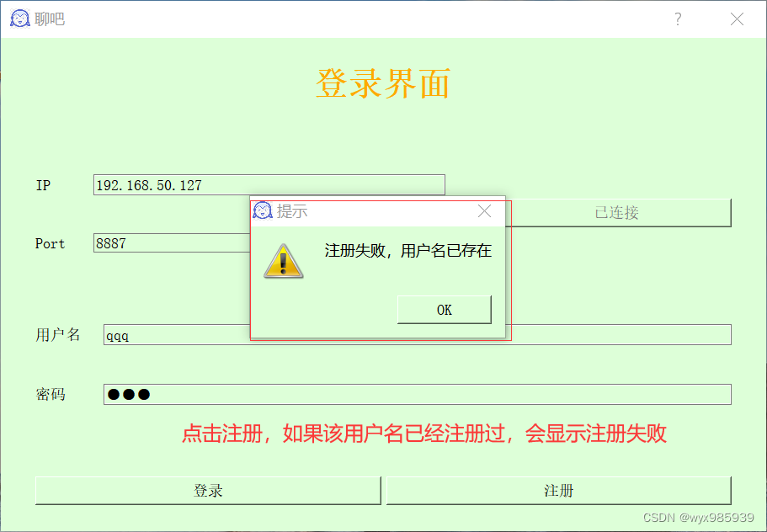Focus the 密码 password field
767x532 pixels.
pyautogui.click(x=418, y=394)
